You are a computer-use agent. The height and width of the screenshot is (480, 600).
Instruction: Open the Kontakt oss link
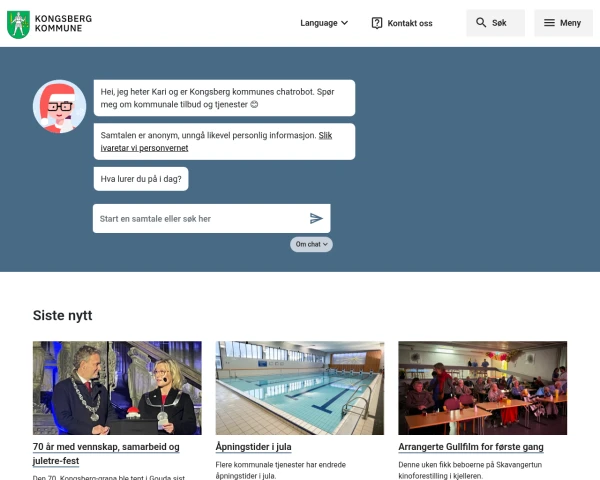[402, 23]
